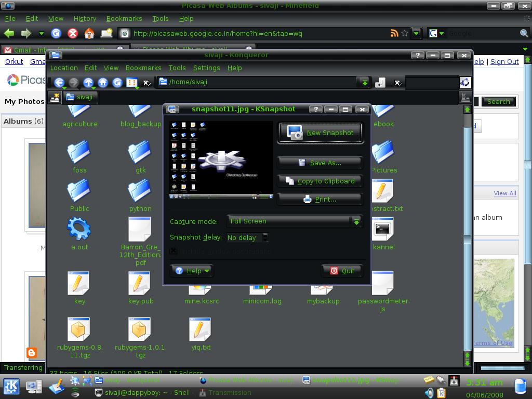Quit KSnapshot
532x399 pixels.
(342, 271)
